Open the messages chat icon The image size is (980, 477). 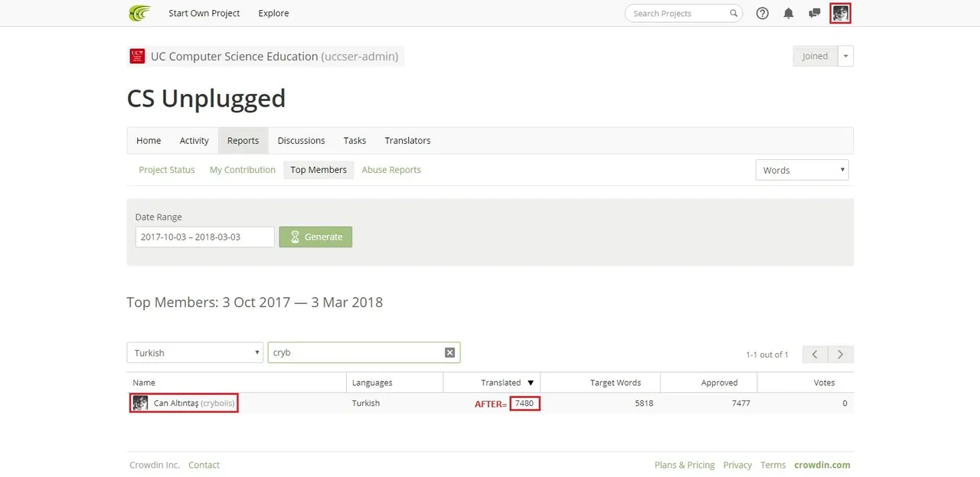(x=815, y=13)
